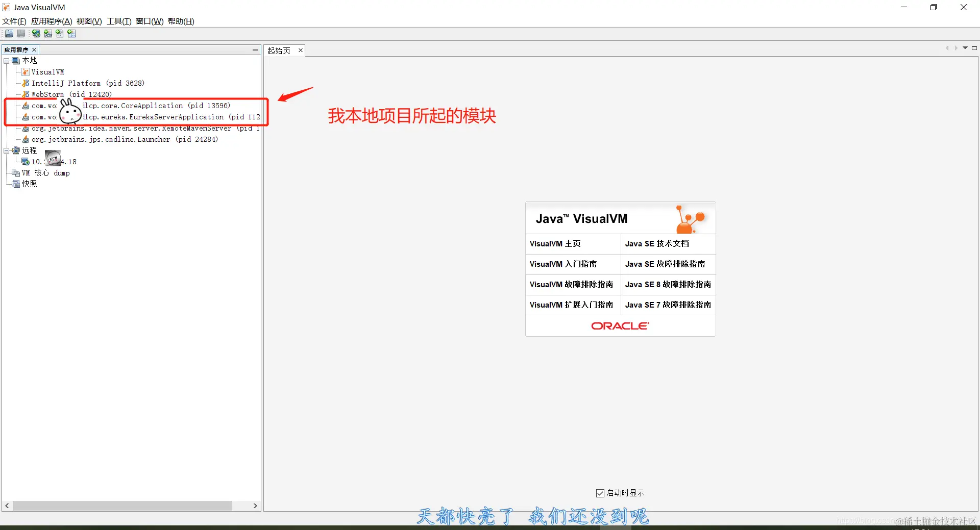
Task: Open the VisualVM 故障排除指南 link
Action: pos(571,285)
